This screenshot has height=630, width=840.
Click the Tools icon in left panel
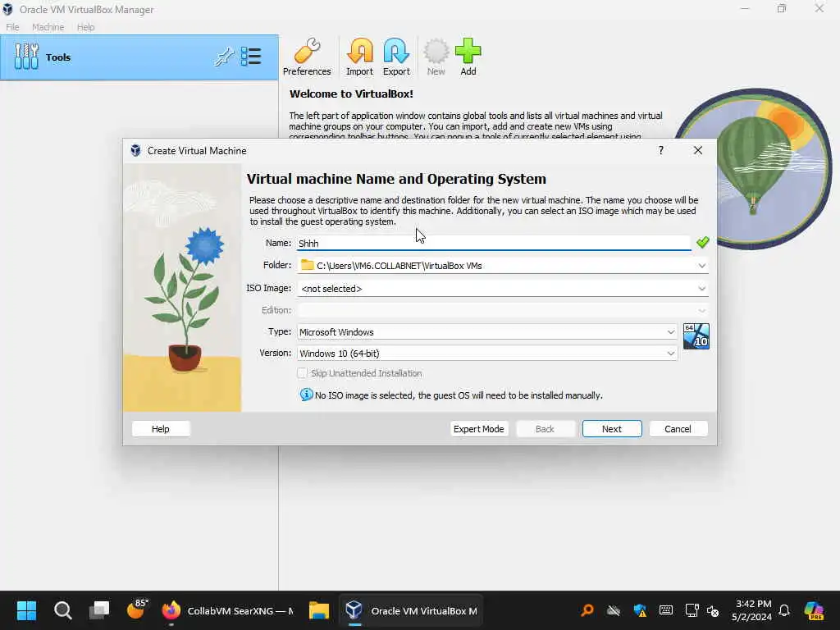[x=26, y=57]
